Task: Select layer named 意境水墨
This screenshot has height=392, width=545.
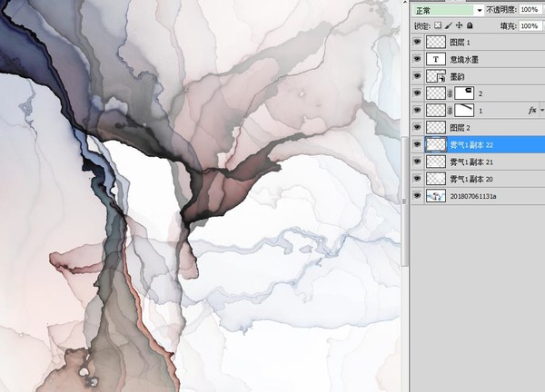Action: pos(464,59)
